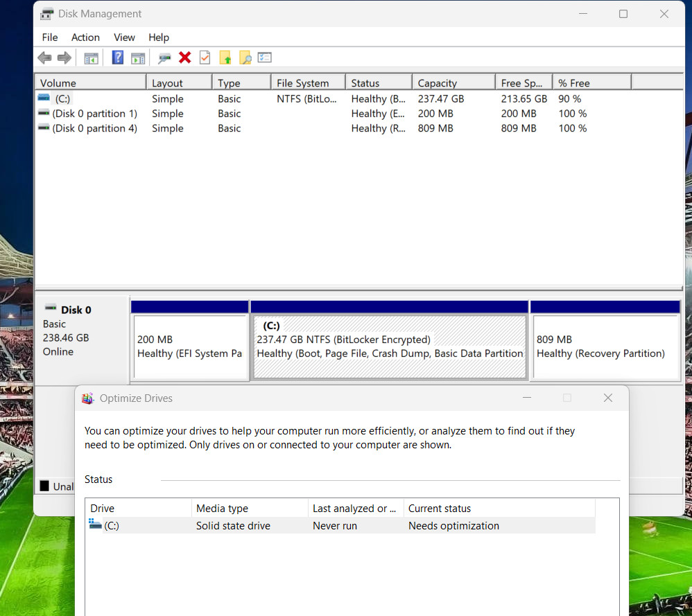Screen dimensions: 692x616
Task: Click the checklist settings toolbar icon
Action: tap(265, 58)
